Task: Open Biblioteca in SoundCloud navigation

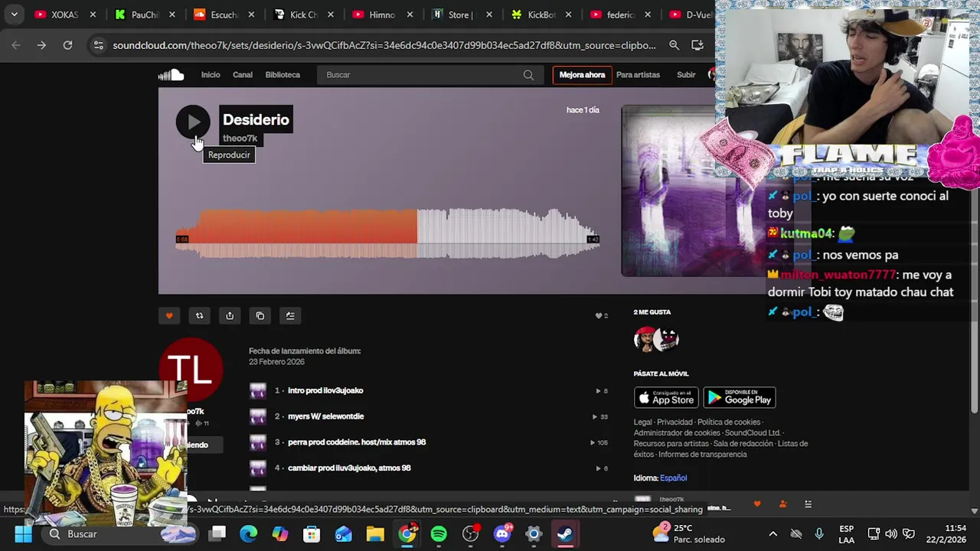Action: coord(283,75)
